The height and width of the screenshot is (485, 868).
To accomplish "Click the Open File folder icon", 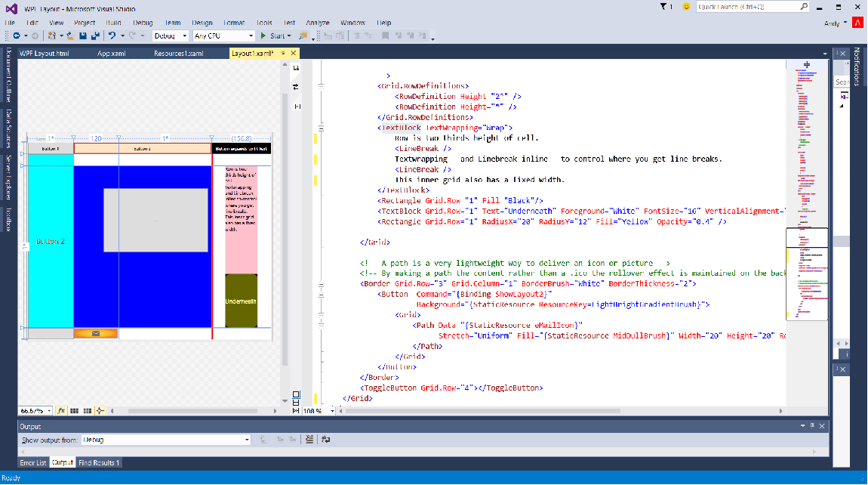I will coord(69,36).
